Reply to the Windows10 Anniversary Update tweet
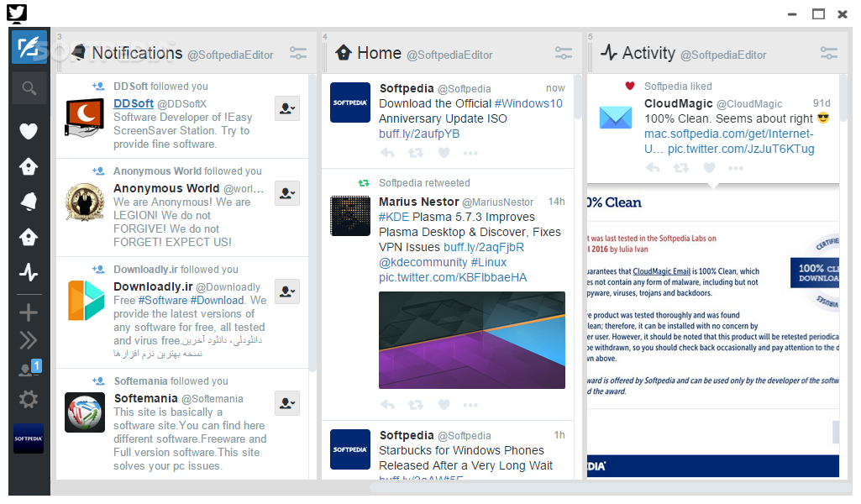Screen dimensions: 861x504 point(388,153)
